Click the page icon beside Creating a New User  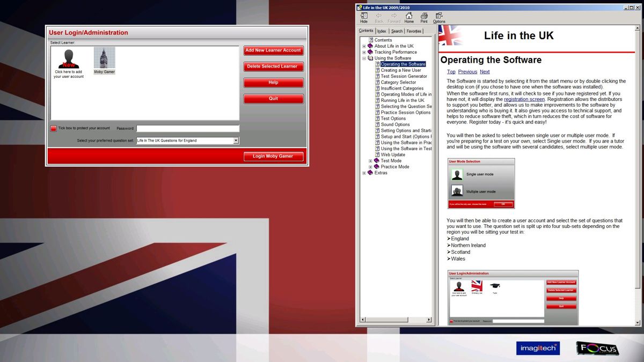pyautogui.click(x=377, y=70)
